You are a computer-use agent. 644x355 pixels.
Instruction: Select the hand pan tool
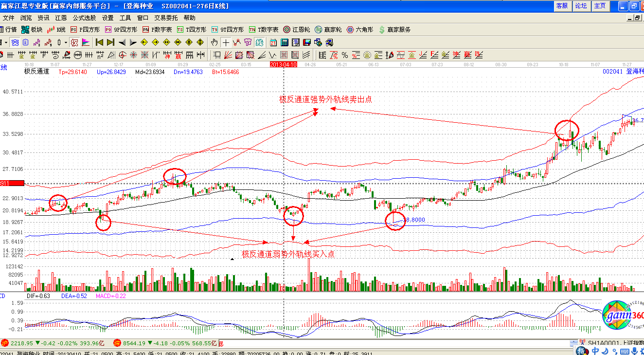pyautogui.click(x=214, y=42)
